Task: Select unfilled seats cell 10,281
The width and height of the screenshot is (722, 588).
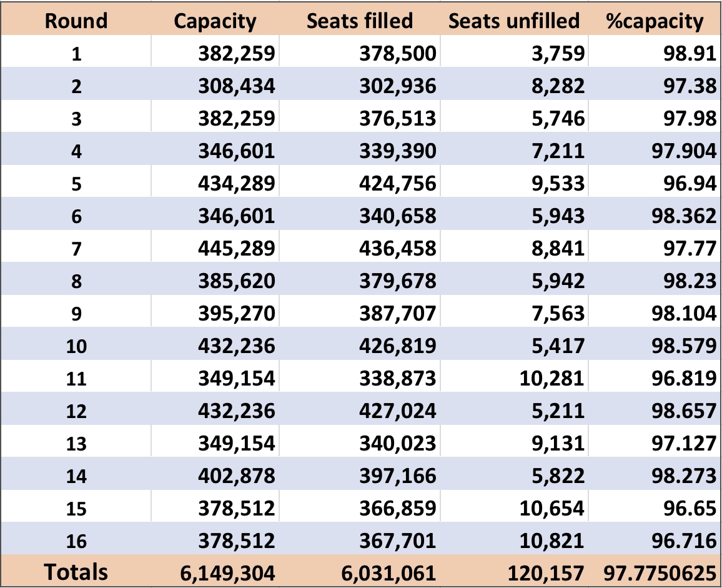Action: 552,378
